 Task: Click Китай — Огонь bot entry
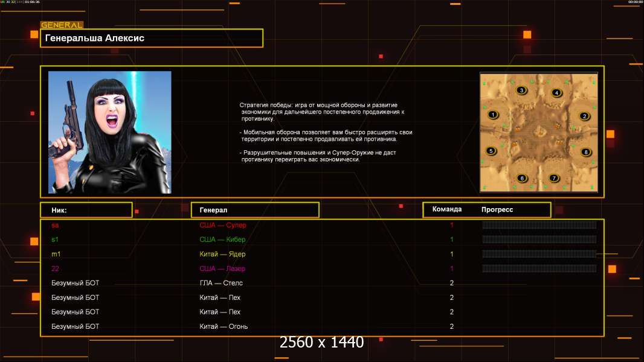pyautogui.click(x=224, y=326)
